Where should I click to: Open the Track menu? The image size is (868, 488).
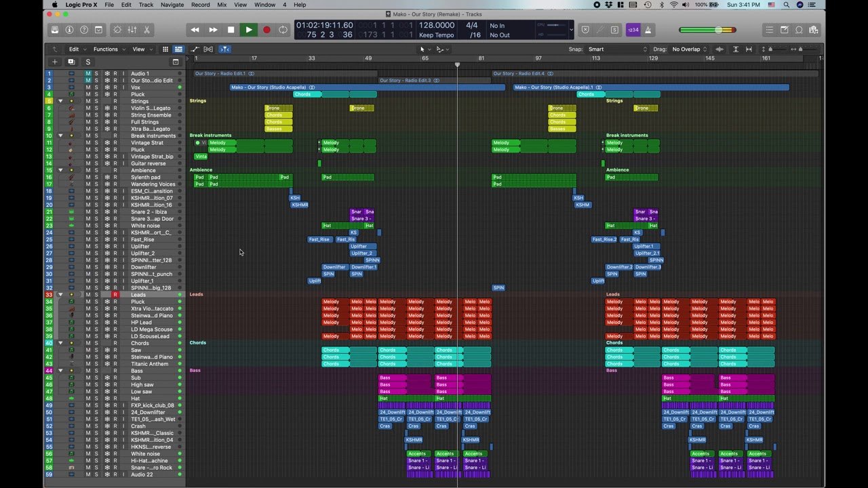coord(146,5)
